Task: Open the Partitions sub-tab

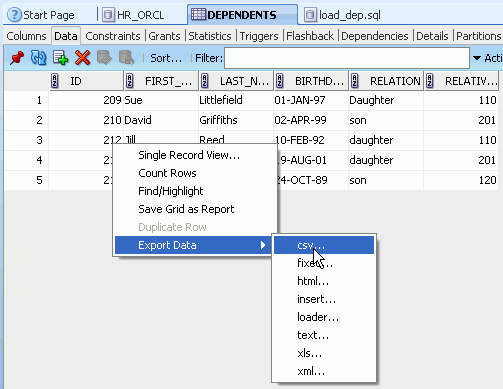Action: click(x=479, y=36)
